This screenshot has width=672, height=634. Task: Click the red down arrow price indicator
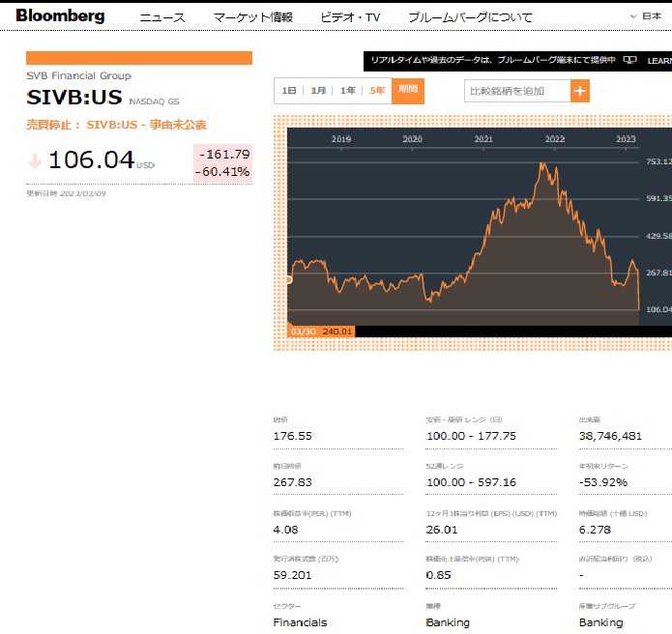pyautogui.click(x=35, y=161)
